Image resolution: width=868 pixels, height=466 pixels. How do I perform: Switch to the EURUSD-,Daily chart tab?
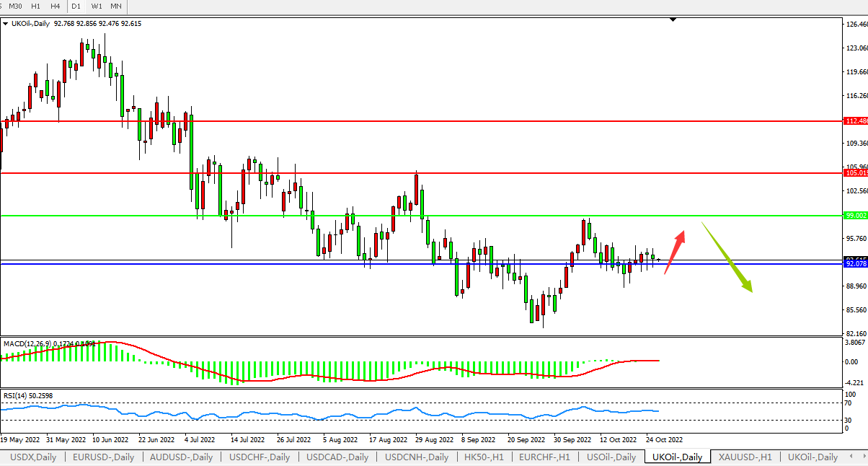103,457
